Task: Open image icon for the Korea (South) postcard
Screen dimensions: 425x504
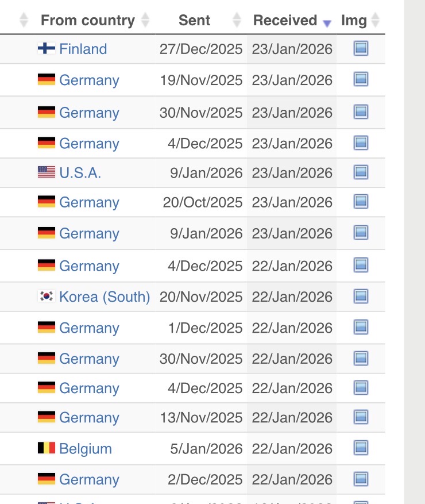Action: point(361,296)
